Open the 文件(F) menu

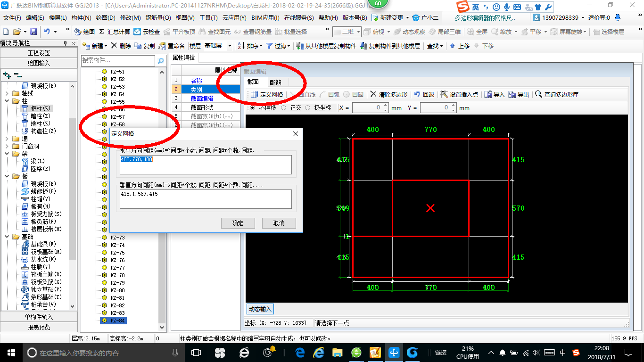(x=12, y=17)
